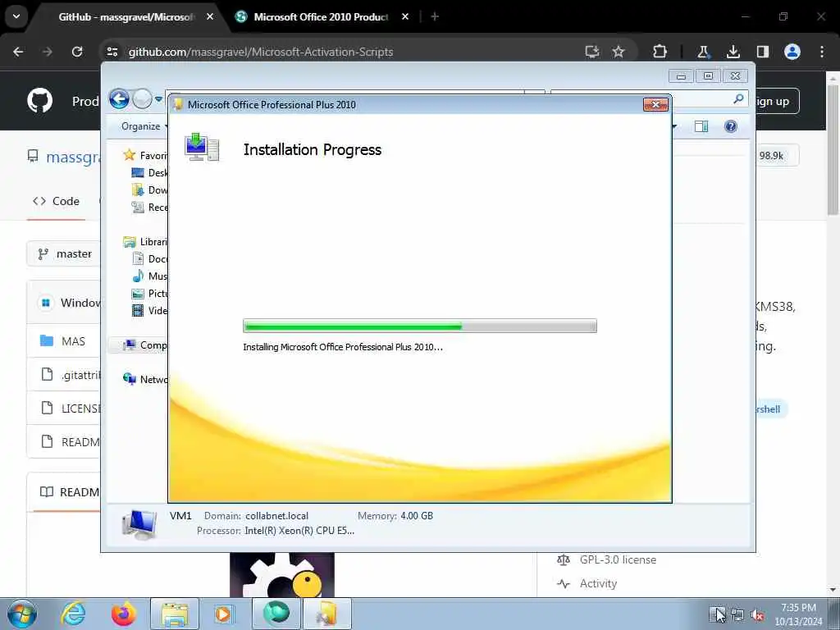Toggle Chrome side panel icon
This screenshot has height=630, width=840.
tap(762, 52)
